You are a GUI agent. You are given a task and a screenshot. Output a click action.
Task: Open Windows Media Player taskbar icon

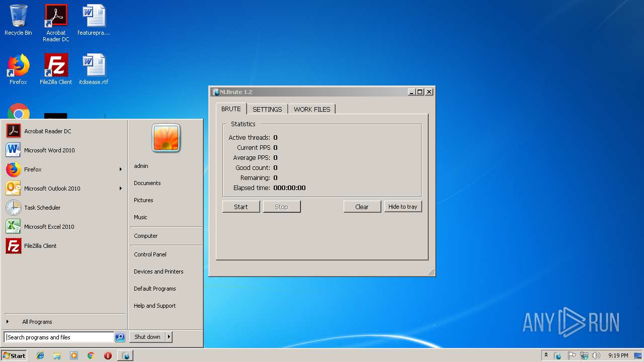[x=74, y=355]
